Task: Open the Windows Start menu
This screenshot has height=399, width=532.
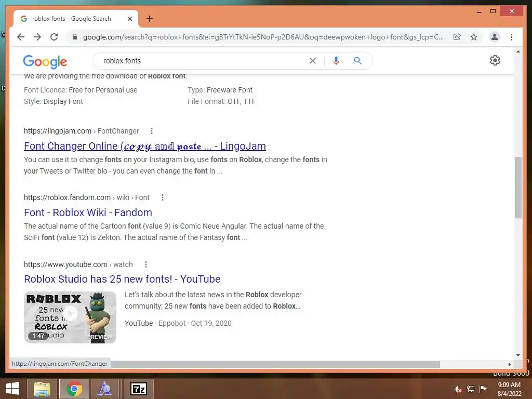Action: 12,389
